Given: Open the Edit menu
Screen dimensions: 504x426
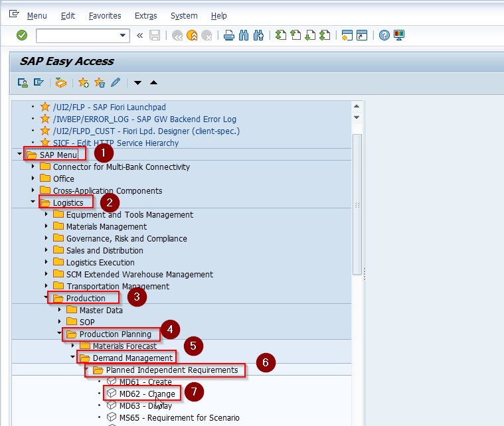Looking at the screenshot, I should coord(68,16).
